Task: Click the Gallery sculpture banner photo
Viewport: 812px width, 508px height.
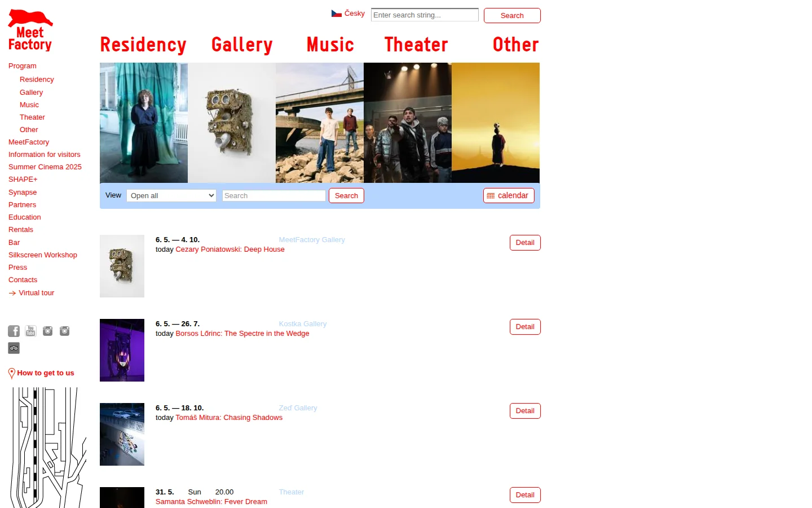Action: 232,122
